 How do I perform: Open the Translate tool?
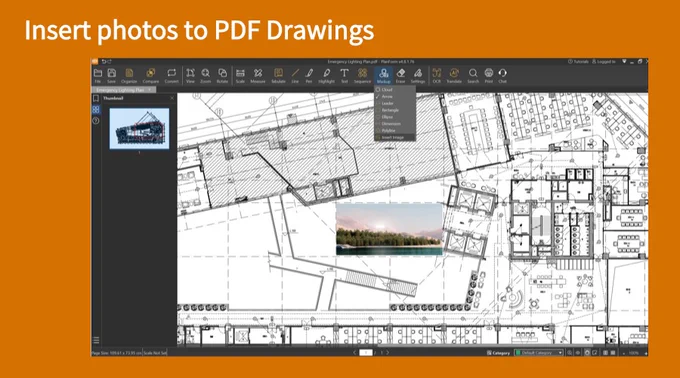(x=454, y=75)
